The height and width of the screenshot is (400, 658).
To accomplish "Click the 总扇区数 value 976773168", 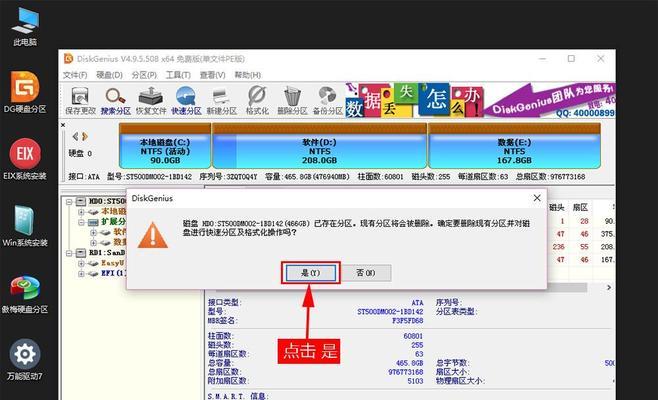I will coord(405,372).
